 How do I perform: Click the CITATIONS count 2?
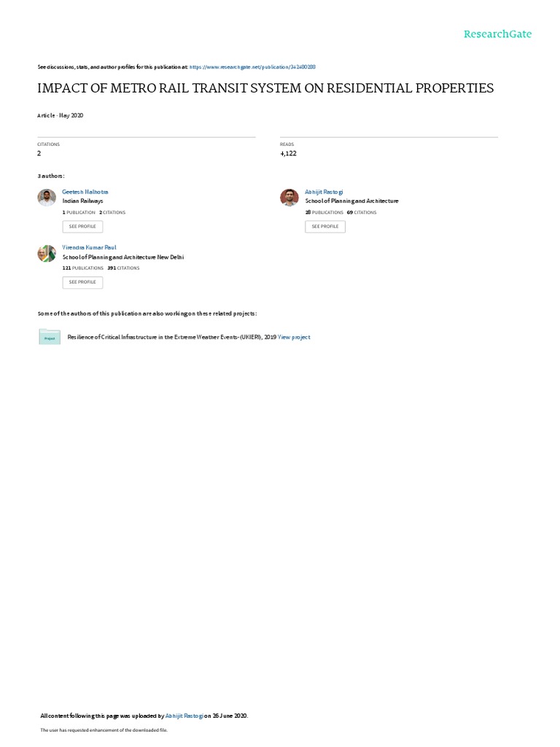(x=39, y=153)
